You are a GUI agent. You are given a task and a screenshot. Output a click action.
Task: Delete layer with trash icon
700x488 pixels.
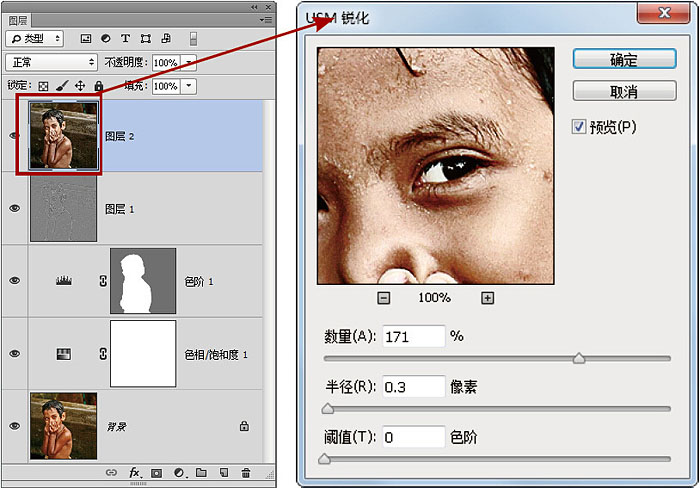(x=246, y=472)
